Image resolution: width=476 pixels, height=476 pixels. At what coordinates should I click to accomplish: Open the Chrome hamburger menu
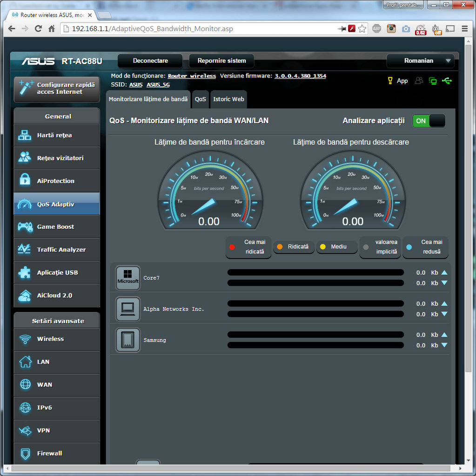[x=464, y=29]
